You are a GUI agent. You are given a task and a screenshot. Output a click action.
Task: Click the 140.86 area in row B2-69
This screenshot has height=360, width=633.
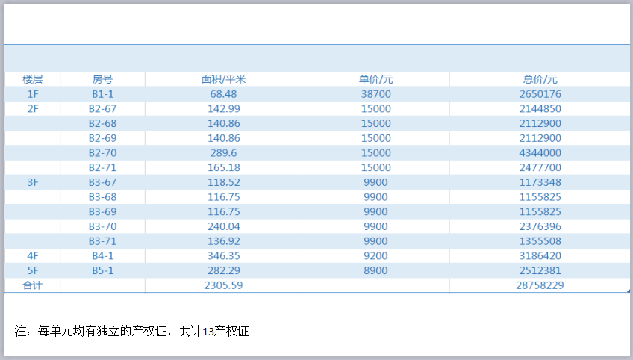pyautogui.click(x=224, y=138)
